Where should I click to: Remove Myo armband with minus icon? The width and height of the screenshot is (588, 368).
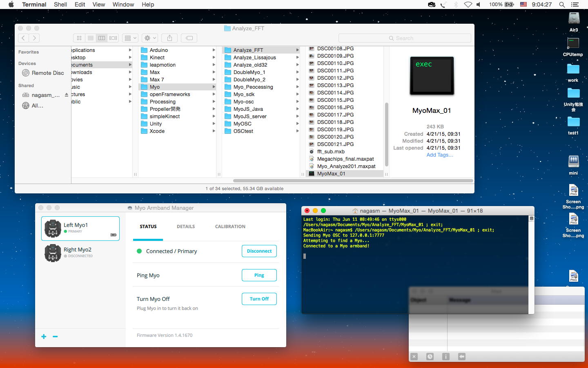(x=55, y=337)
